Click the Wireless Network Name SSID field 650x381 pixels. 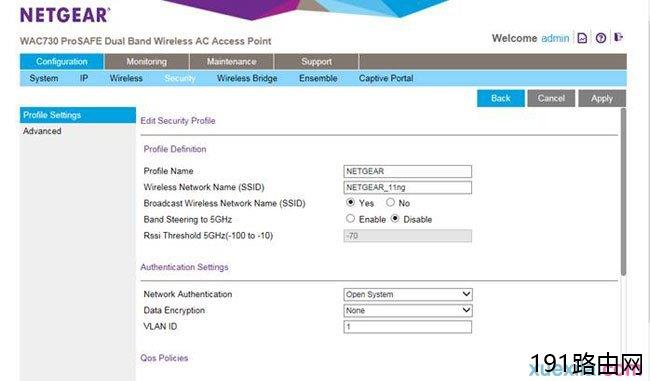point(407,187)
